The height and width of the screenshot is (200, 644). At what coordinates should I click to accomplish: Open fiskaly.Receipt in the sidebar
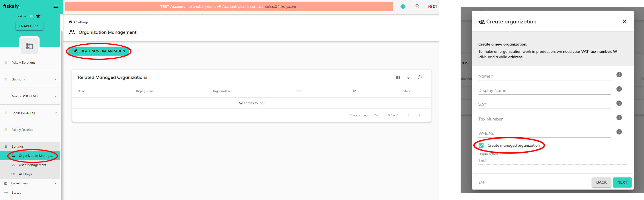(30, 129)
